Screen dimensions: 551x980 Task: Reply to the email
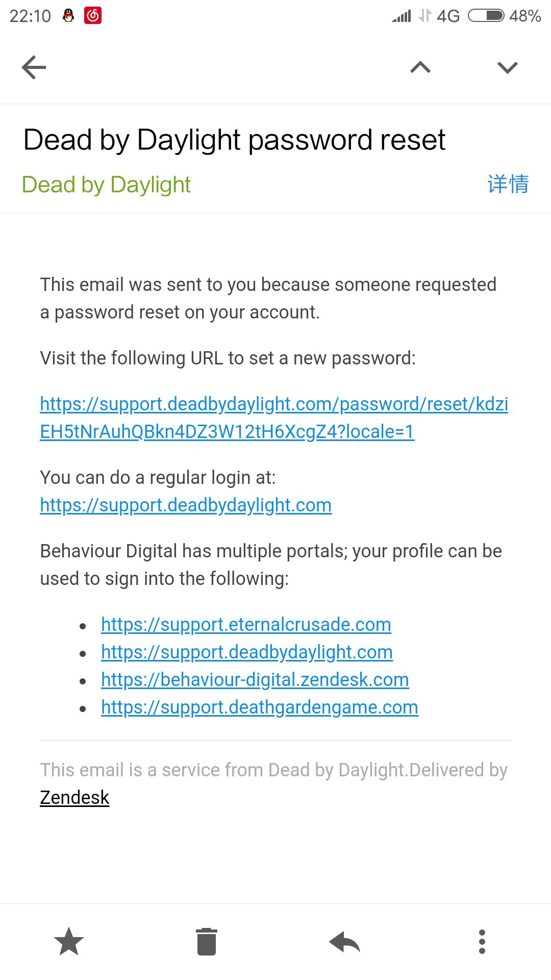point(345,942)
